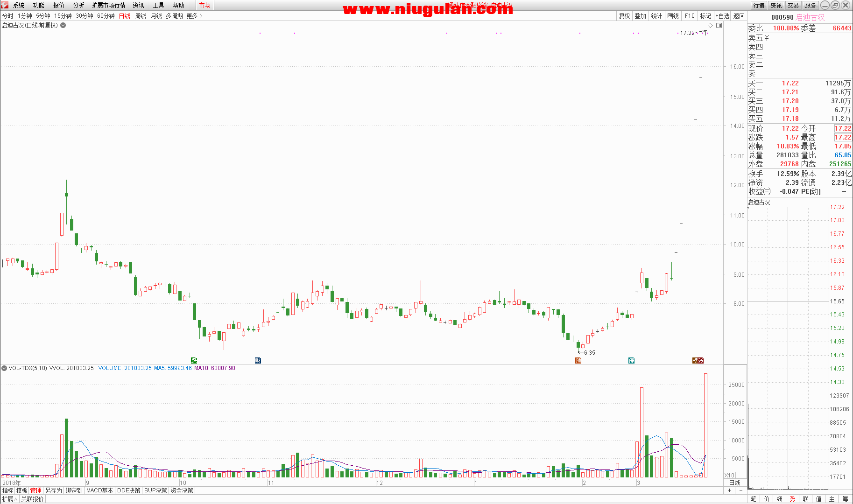Click the 另存为 save-as tab

point(53,490)
